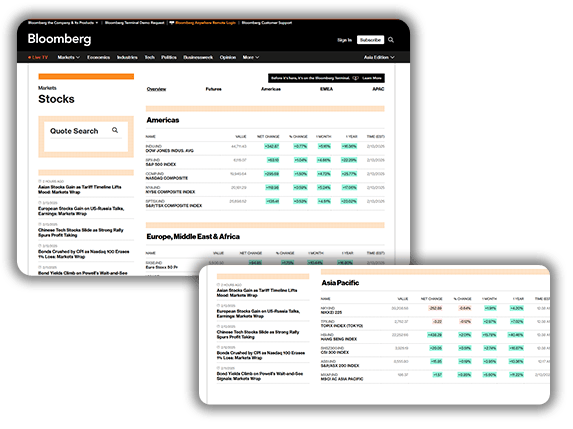
Task: Open the Businessweek section
Action: (198, 57)
